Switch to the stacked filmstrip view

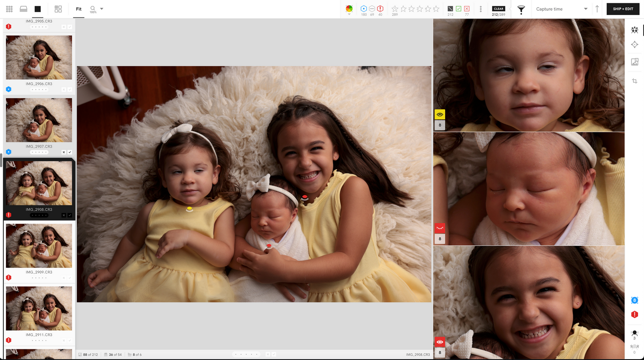point(24,9)
